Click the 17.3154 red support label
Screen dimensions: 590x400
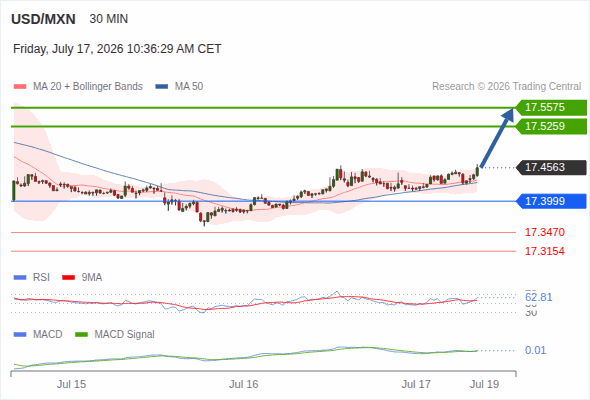pos(544,251)
